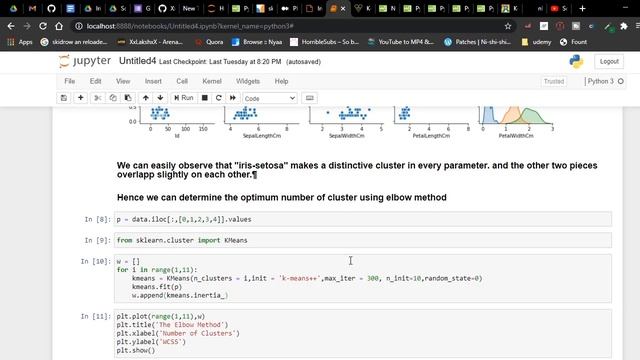Run the current cell
This screenshot has height=360, width=640.
[184, 98]
